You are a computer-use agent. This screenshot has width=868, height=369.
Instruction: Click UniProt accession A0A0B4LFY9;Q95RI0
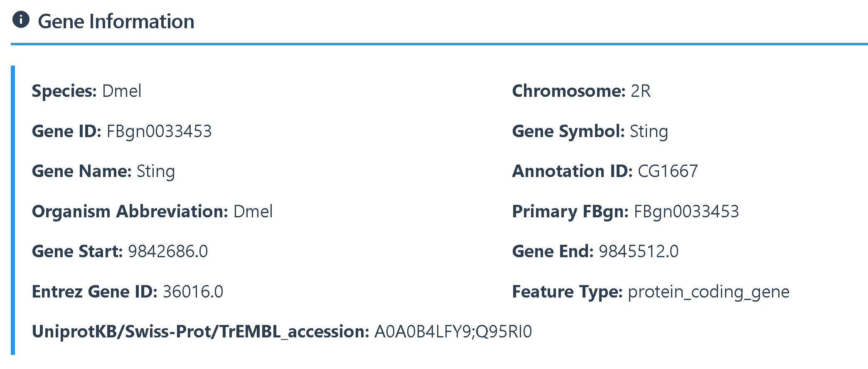pos(453,332)
